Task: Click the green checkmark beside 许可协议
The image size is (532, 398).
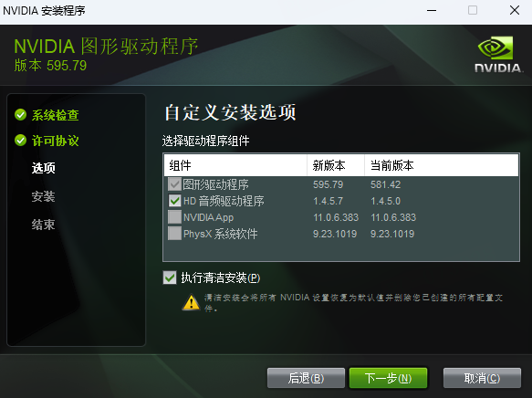Action: coord(20,141)
